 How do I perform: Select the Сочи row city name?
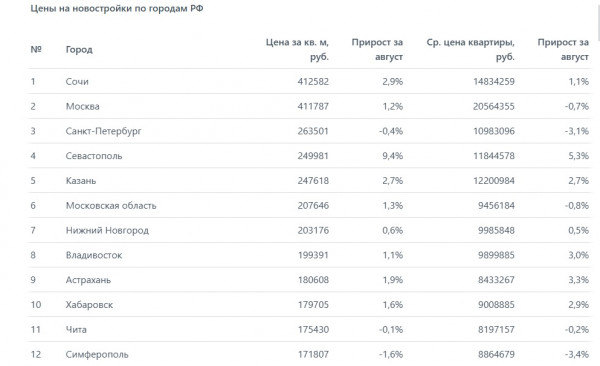pyautogui.click(x=77, y=82)
